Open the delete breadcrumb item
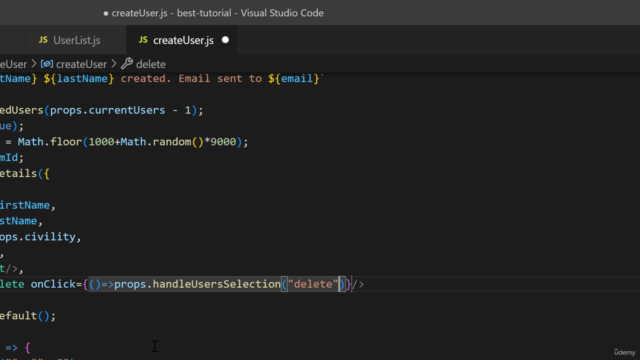This screenshot has height=360, width=640. 151,64
